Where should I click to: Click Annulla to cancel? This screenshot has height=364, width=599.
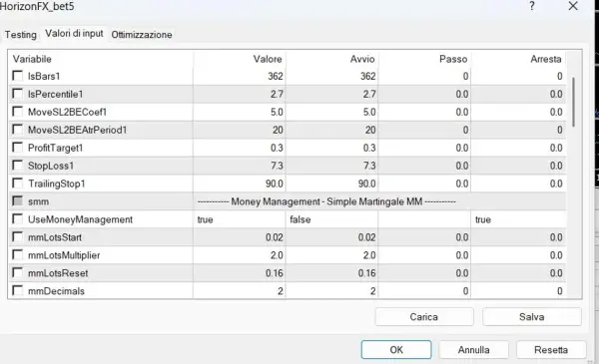(473, 349)
